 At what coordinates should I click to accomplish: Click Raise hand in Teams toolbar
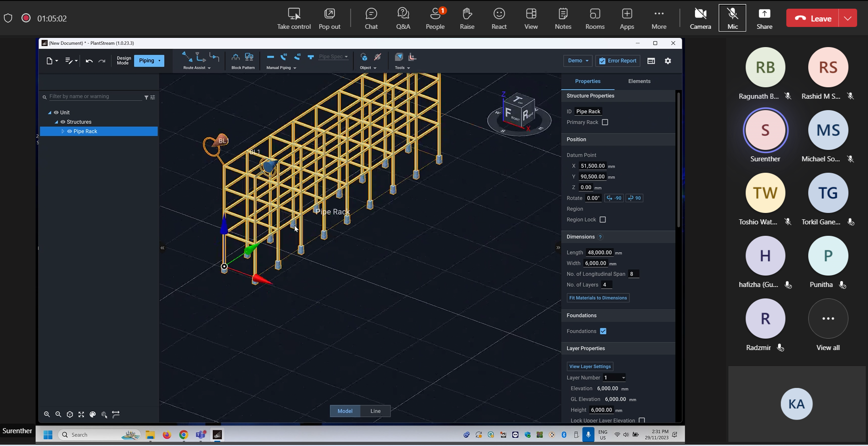(467, 18)
